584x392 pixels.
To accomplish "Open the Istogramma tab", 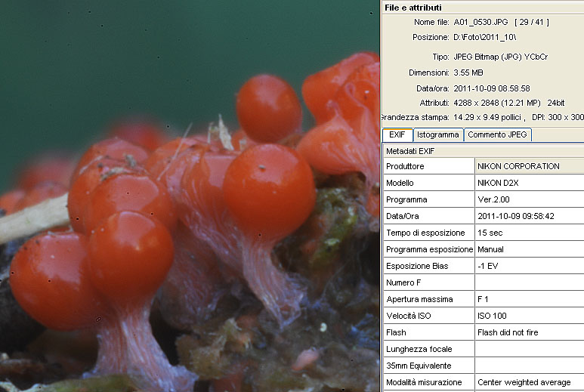I will tap(437, 135).
